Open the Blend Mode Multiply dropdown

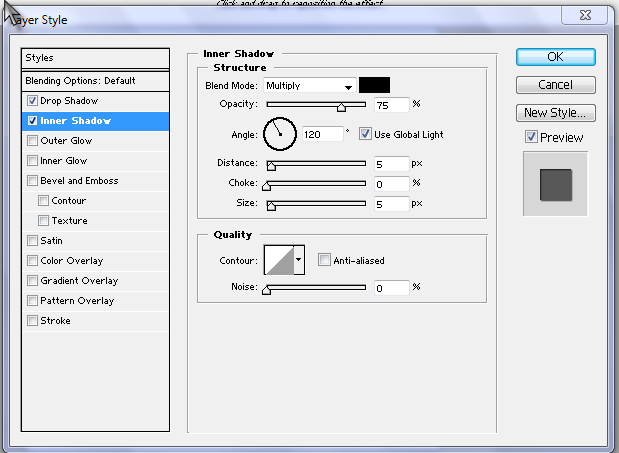pos(310,86)
